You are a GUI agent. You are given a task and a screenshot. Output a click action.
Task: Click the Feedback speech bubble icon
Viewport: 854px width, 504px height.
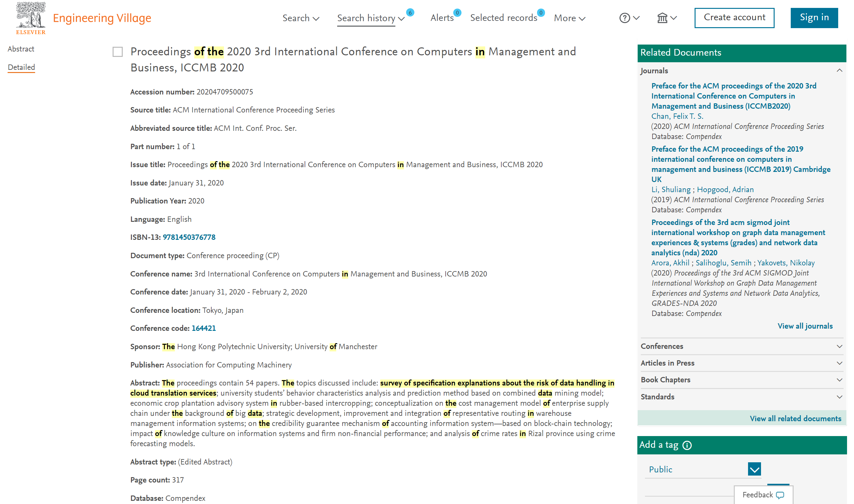tap(780, 495)
